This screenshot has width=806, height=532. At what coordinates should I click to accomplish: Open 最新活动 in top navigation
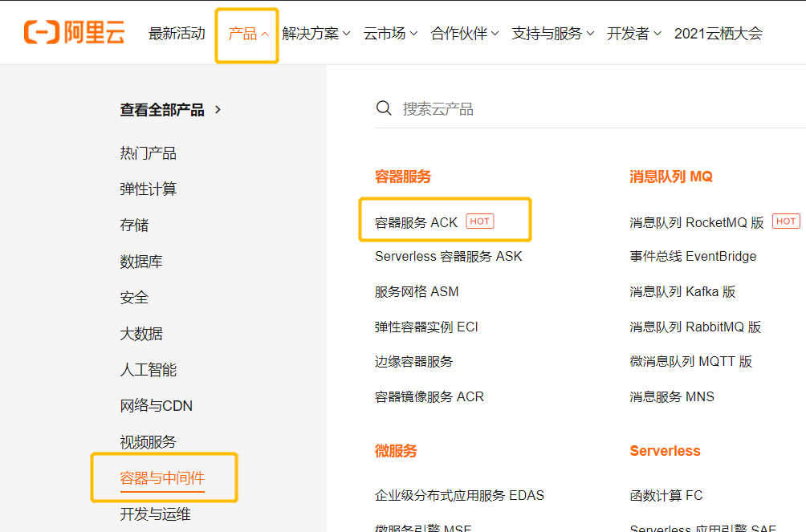177,34
